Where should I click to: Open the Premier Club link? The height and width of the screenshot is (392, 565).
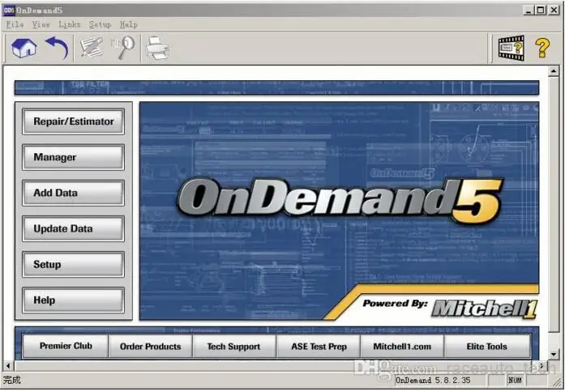point(65,347)
